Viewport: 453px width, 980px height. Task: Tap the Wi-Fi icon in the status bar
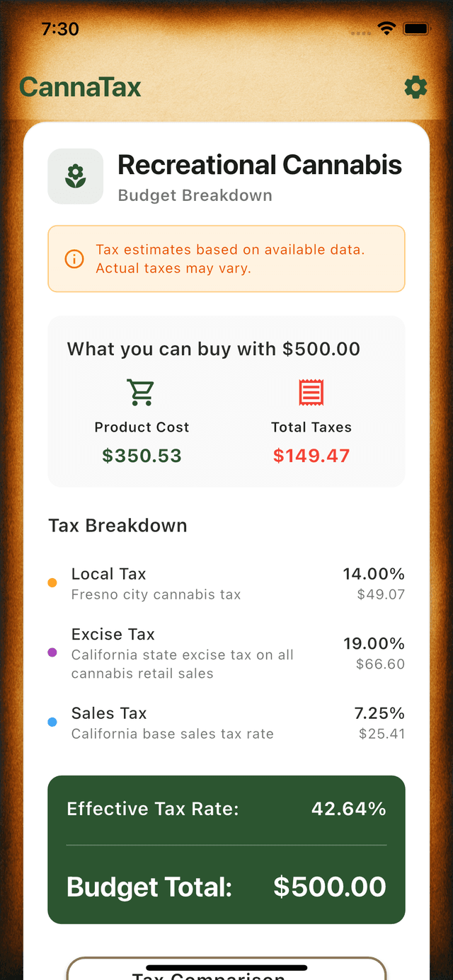[386, 28]
